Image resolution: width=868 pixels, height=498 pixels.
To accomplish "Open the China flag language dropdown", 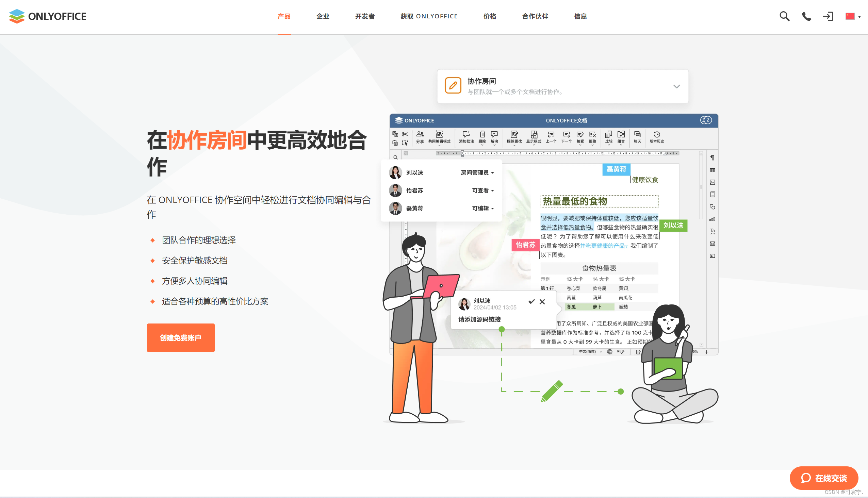I will click(x=853, y=16).
